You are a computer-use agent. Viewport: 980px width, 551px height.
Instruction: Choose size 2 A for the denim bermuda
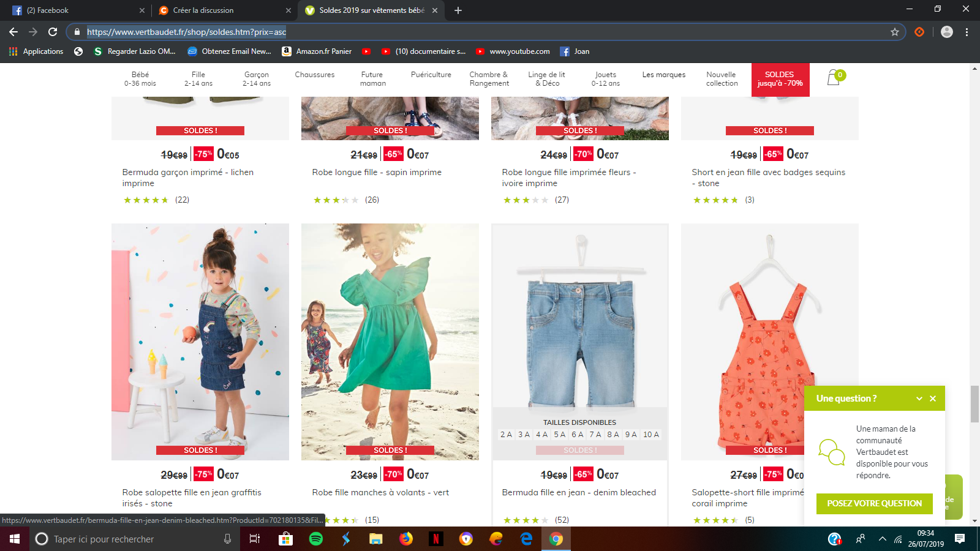pyautogui.click(x=506, y=435)
